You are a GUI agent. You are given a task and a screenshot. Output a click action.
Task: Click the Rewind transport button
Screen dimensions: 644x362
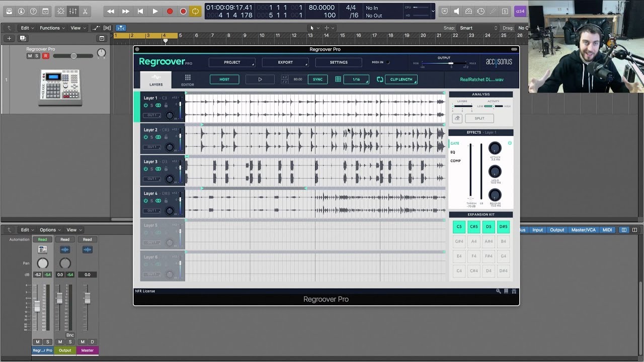point(111,11)
